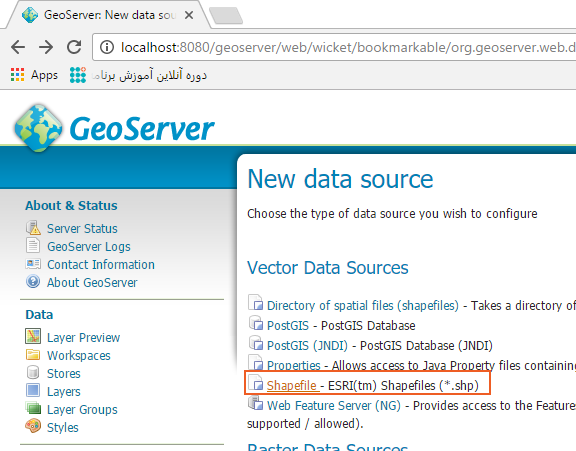Choose the Properties data source link

point(294,365)
